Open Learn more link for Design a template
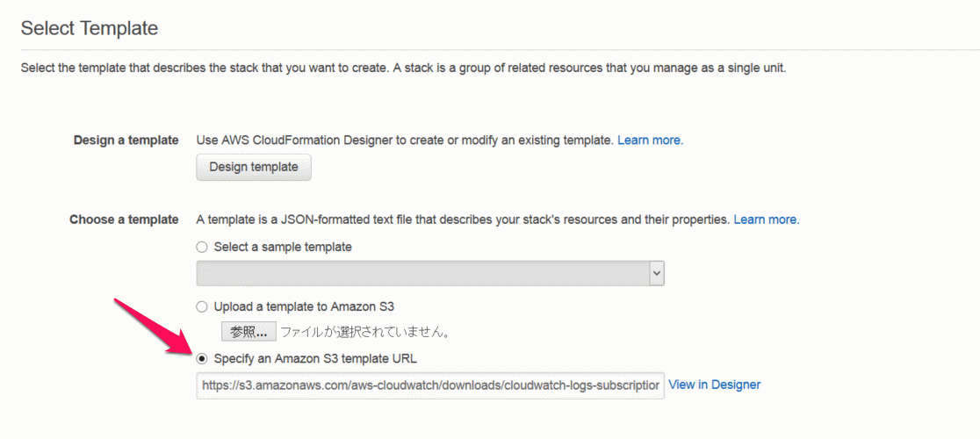The width and height of the screenshot is (980, 439). tap(650, 140)
